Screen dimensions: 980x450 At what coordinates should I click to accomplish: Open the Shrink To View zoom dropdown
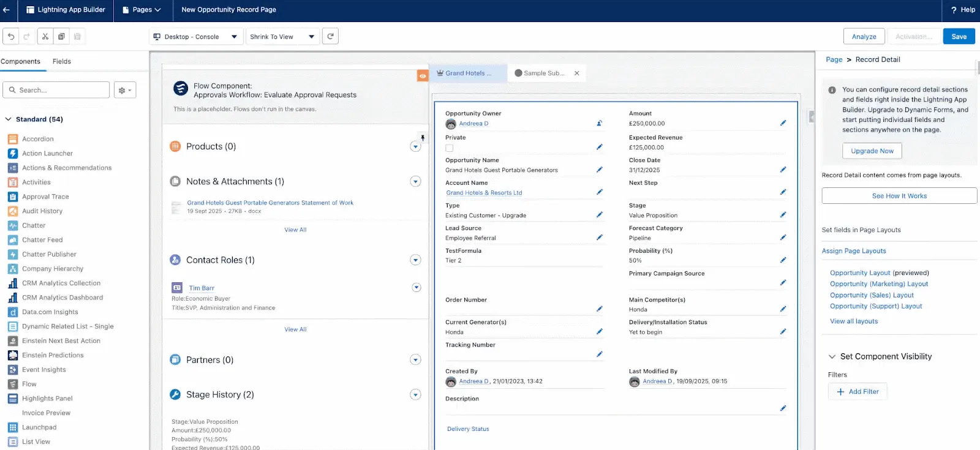(282, 37)
